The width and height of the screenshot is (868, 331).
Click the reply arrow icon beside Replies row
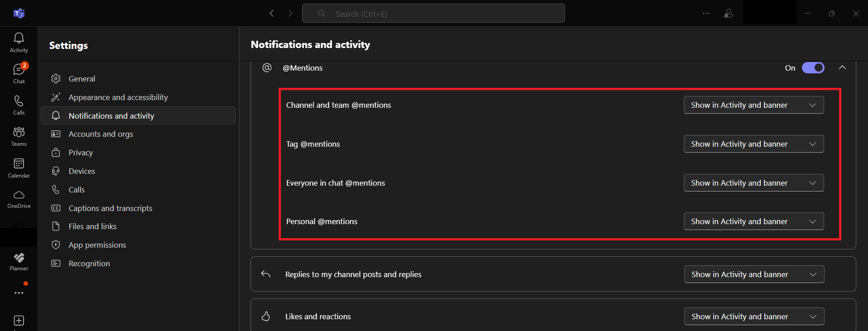click(266, 274)
